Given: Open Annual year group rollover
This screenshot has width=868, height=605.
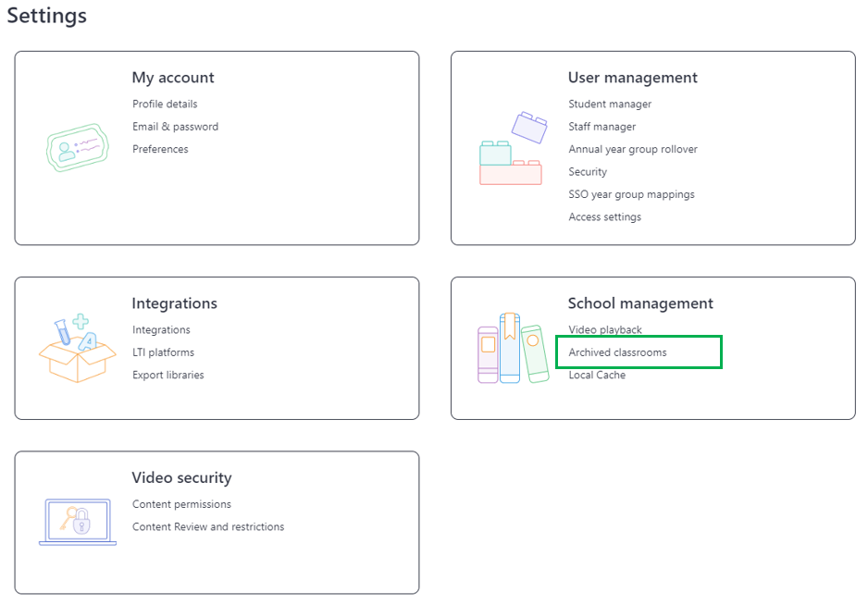Looking at the screenshot, I should coord(633,150).
